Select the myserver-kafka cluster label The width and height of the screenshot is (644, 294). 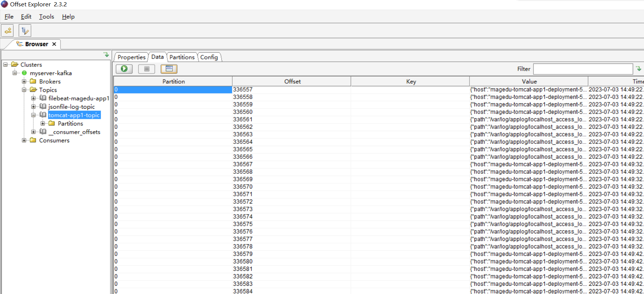pos(51,73)
